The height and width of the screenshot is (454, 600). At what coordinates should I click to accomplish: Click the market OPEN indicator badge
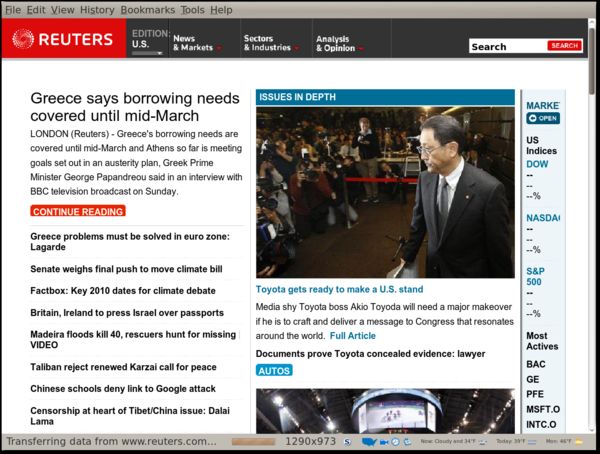(x=543, y=118)
